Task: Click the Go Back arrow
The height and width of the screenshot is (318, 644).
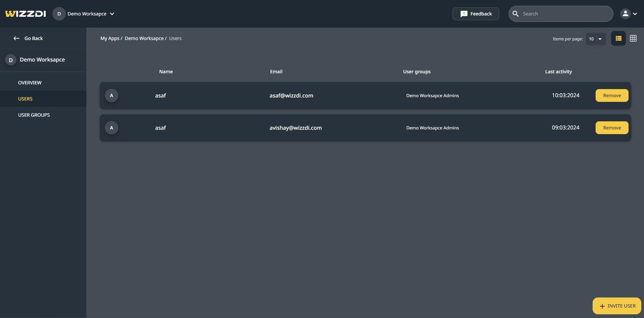Action: click(16, 38)
